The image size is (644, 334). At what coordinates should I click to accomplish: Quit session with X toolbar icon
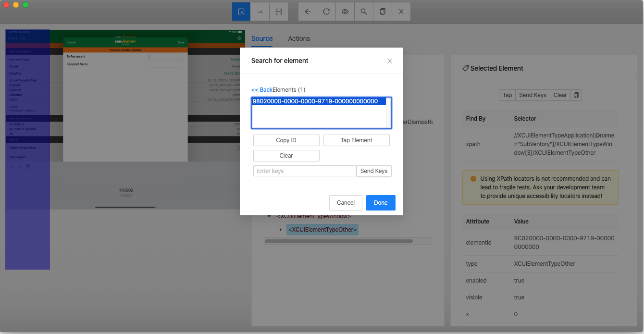(401, 12)
